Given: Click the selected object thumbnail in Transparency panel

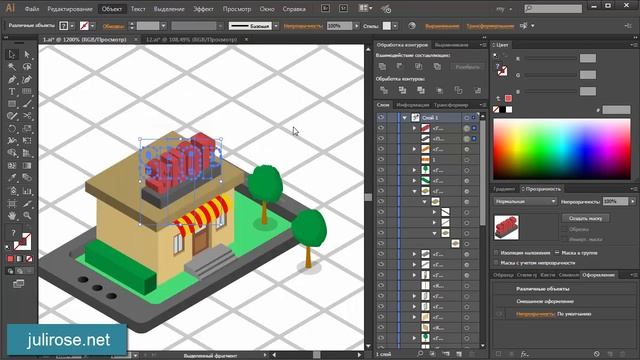Looking at the screenshot, I should 506,227.
